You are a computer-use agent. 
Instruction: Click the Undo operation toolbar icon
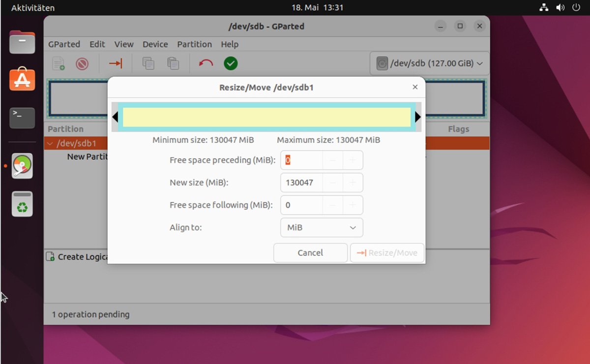point(205,63)
